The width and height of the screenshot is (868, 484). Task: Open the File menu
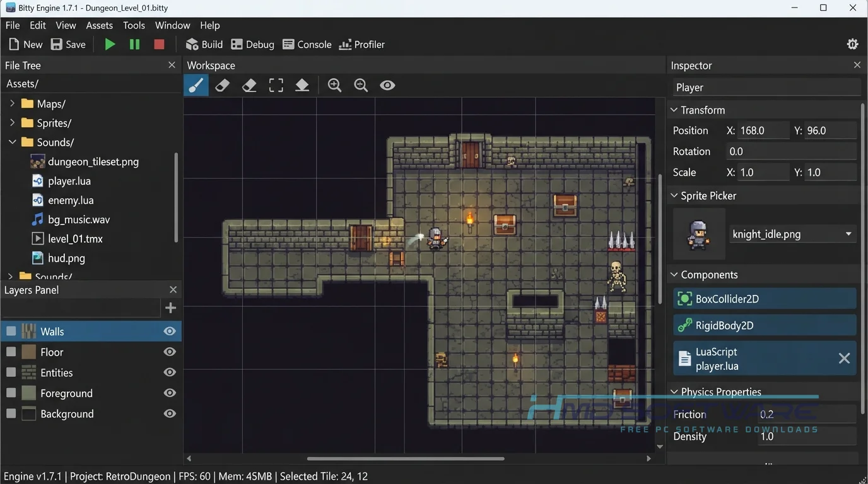pos(13,25)
